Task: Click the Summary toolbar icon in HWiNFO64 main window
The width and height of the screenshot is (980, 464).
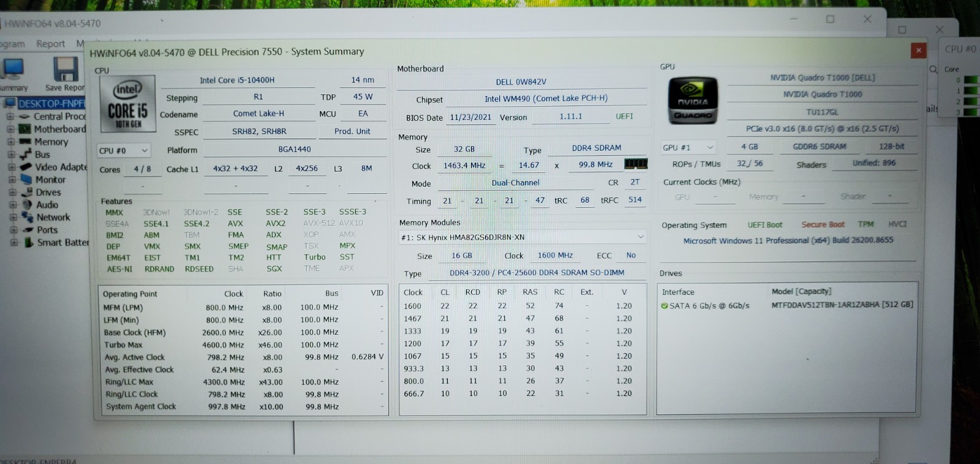Action: click(x=13, y=69)
